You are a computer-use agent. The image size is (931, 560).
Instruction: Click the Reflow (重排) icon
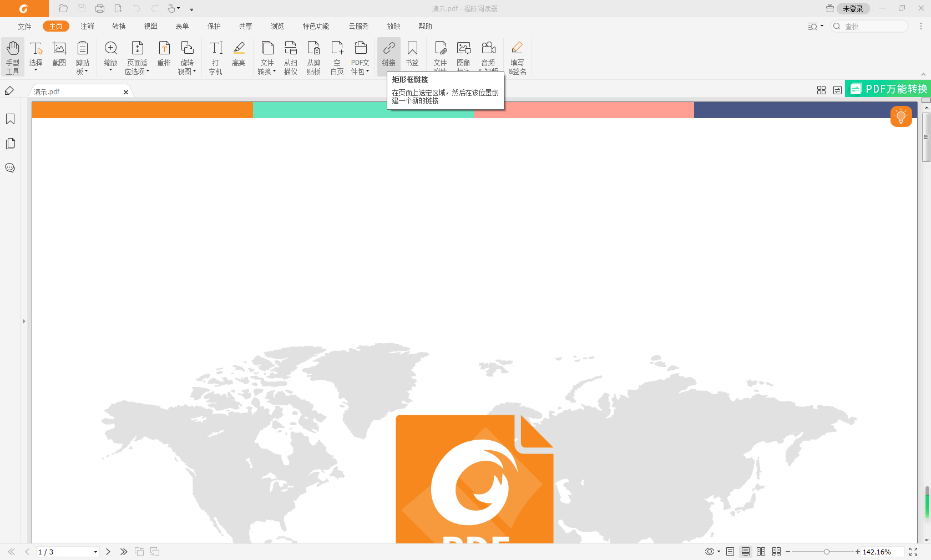pos(164,54)
